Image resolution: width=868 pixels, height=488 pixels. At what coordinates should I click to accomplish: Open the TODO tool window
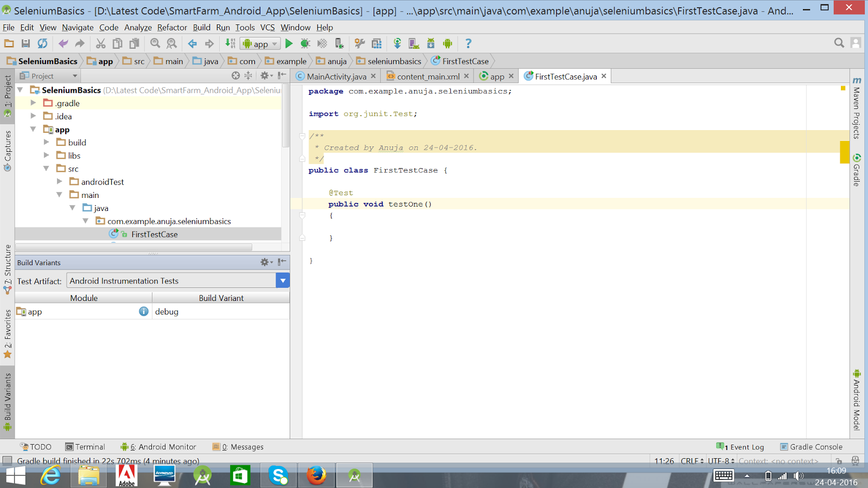coord(36,447)
